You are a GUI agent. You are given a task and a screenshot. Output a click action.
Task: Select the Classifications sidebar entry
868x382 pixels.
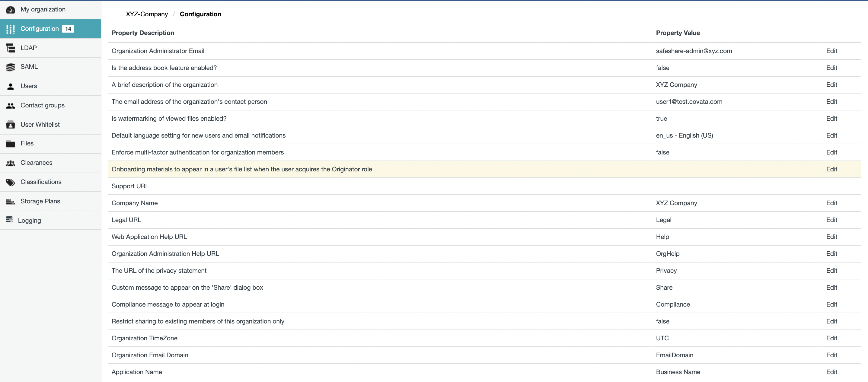pos(50,182)
